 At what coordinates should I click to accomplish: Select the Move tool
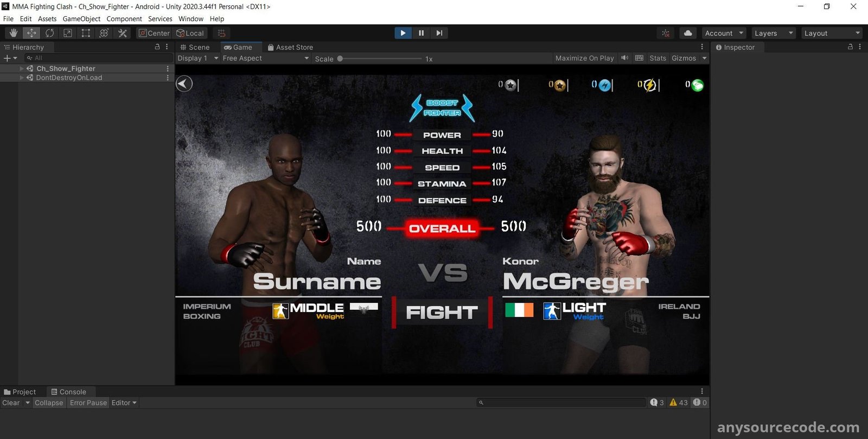click(x=31, y=33)
